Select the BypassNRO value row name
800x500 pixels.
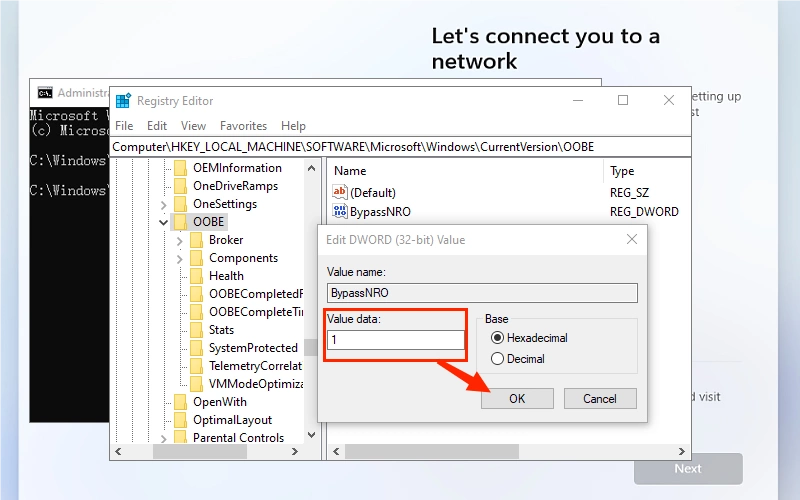click(380, 211)
